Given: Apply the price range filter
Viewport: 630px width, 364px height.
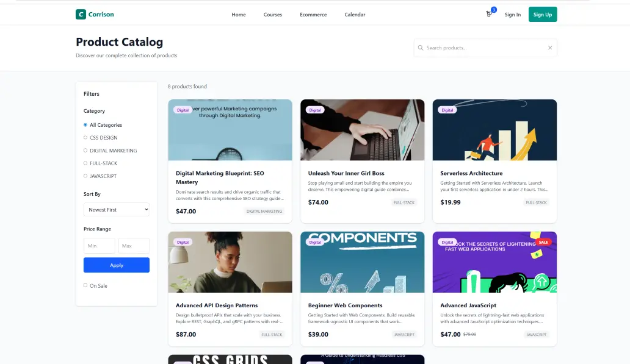Looking at the screenshot, I should coord(117,265).
